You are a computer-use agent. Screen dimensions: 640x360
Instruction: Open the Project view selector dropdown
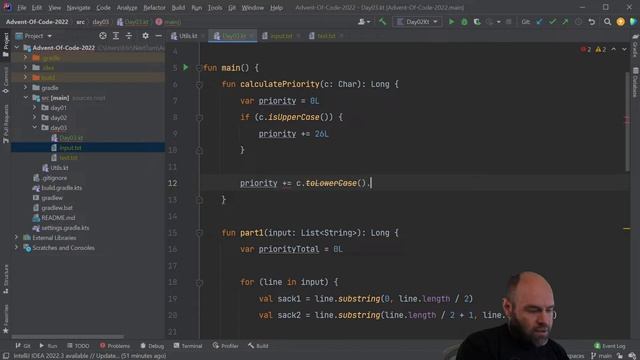[x=33, y=36]
